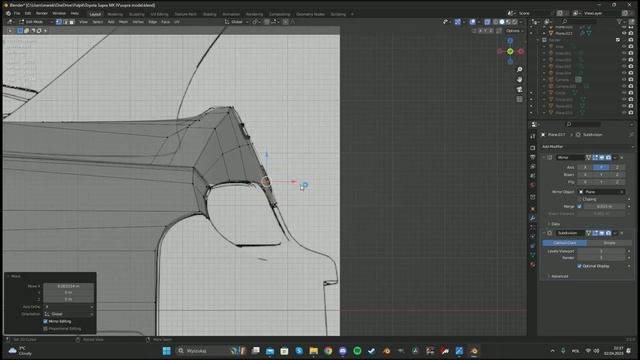Click the zoom magnifier icon in viewport
Viewport: 640px width, 360px height.
[519, 70]
